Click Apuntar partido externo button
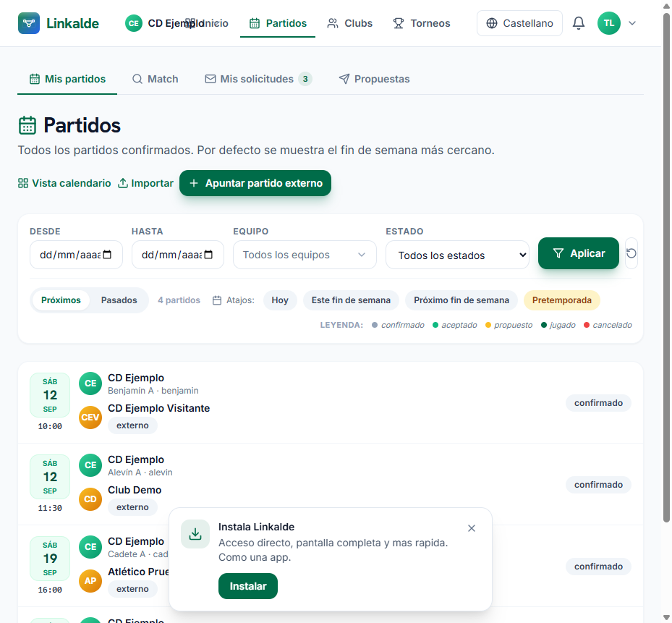The height and width of the screenshot is (623, 672). (x=255, y=183)
